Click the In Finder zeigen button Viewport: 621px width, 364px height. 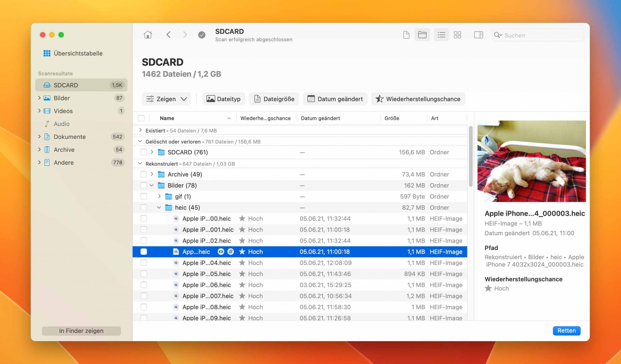pyautogui.click(x=81, y=331)
